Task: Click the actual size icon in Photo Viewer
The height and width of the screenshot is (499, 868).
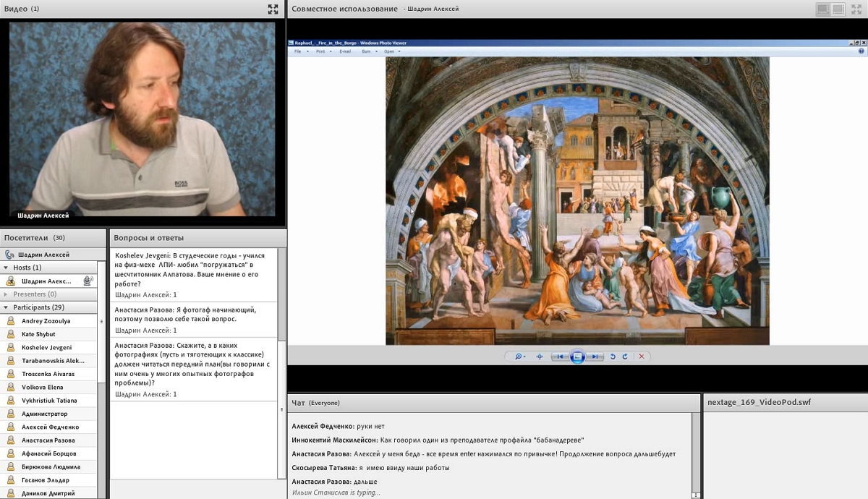Action: (540, 357)
